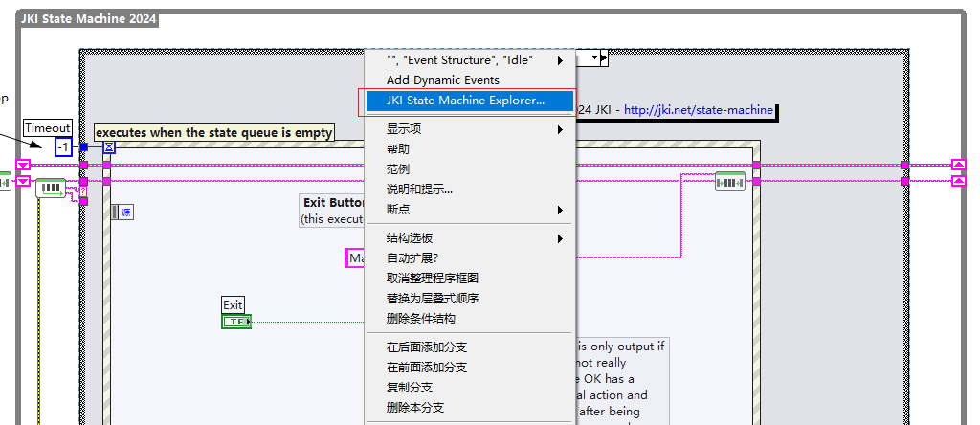Choose 在后面添加分支 menu item
Viewport: 980px width, 425px height.
pyautogui.click(x=469, y=347)
